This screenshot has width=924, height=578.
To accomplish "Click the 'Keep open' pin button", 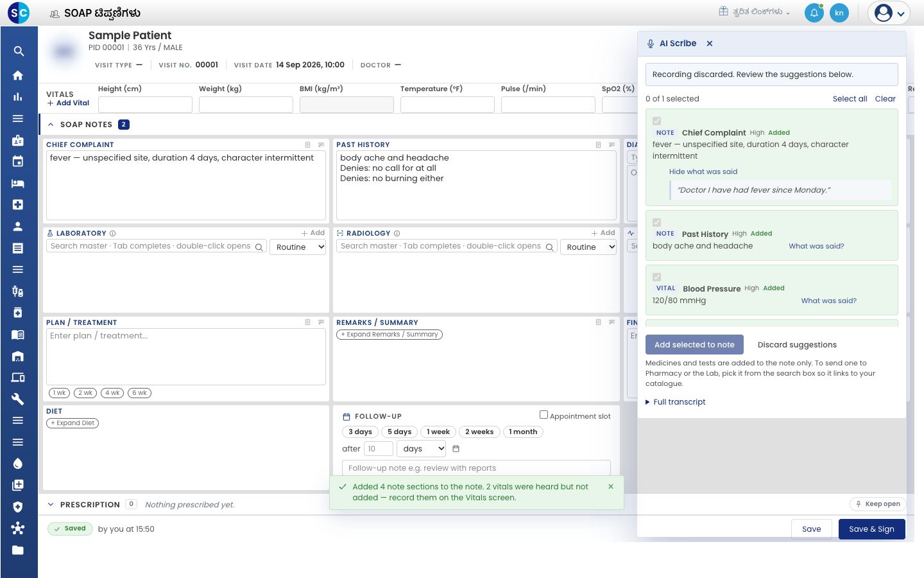I will click(878, 504).
